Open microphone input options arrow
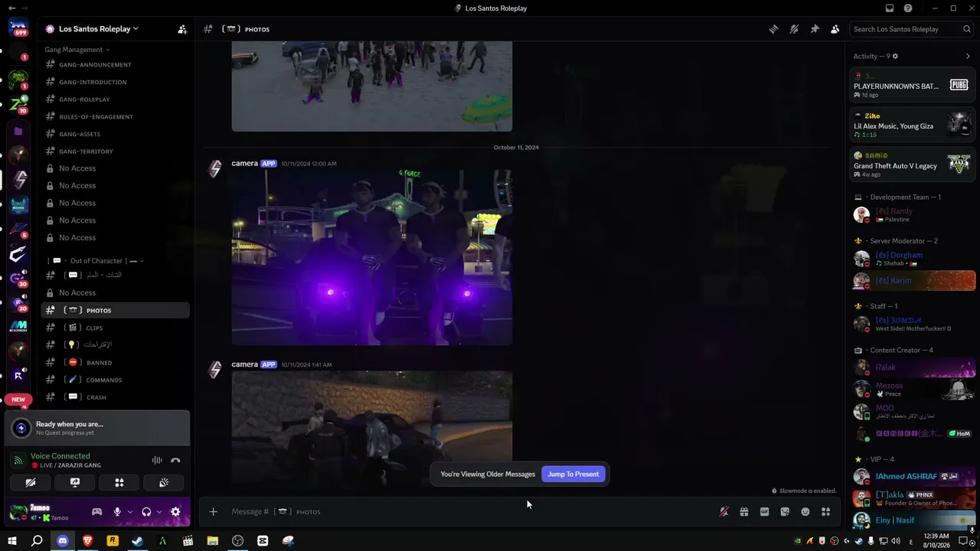The height and width of the screenshot is (551, 980). pyautogui.click(x=129, y=512)
